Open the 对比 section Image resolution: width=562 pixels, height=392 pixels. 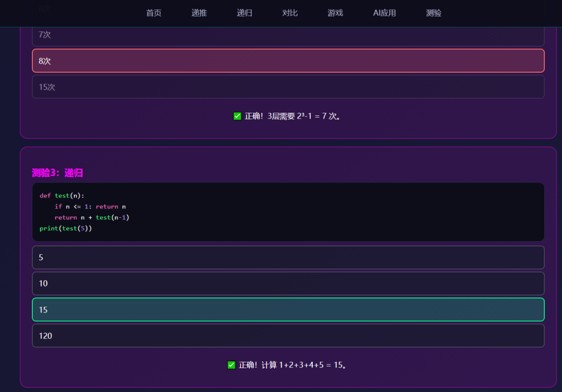tap(290, 13)
